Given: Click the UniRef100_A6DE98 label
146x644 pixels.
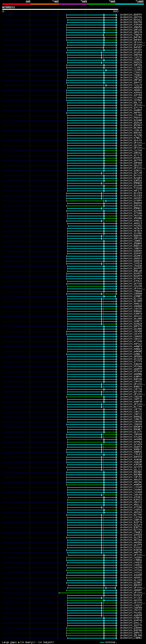Looking at the screenshot, I should (131, 87).
